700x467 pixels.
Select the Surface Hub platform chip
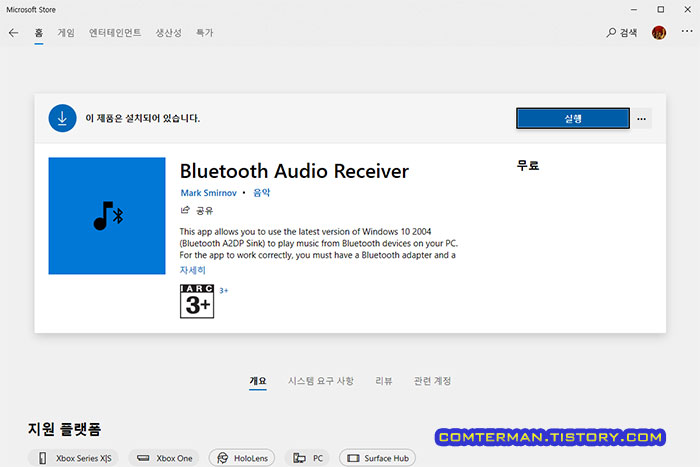pyautogui.click(x=377, y=458)
